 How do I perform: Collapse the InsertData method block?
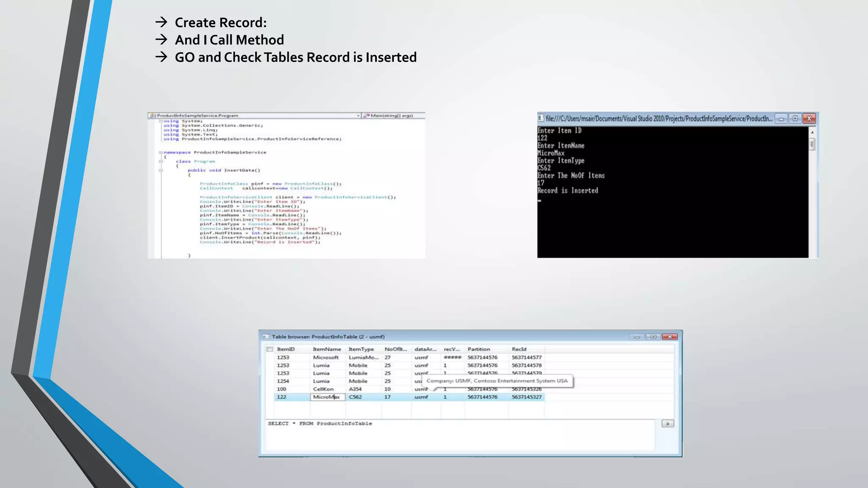click(x=161, y=170)
